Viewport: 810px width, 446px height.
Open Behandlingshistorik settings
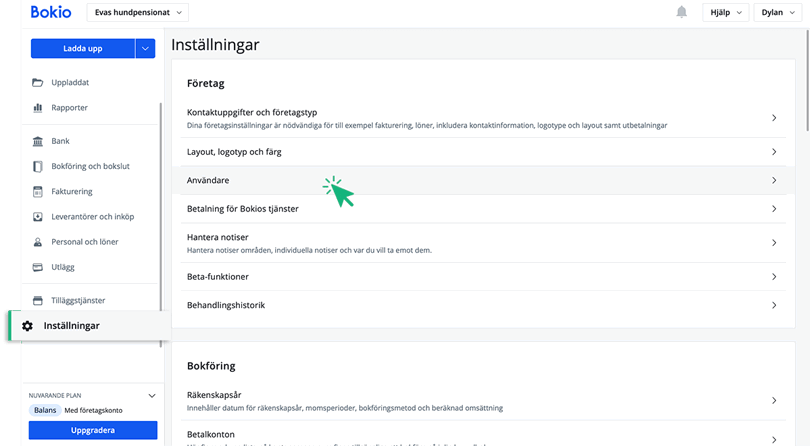(483, 305)
